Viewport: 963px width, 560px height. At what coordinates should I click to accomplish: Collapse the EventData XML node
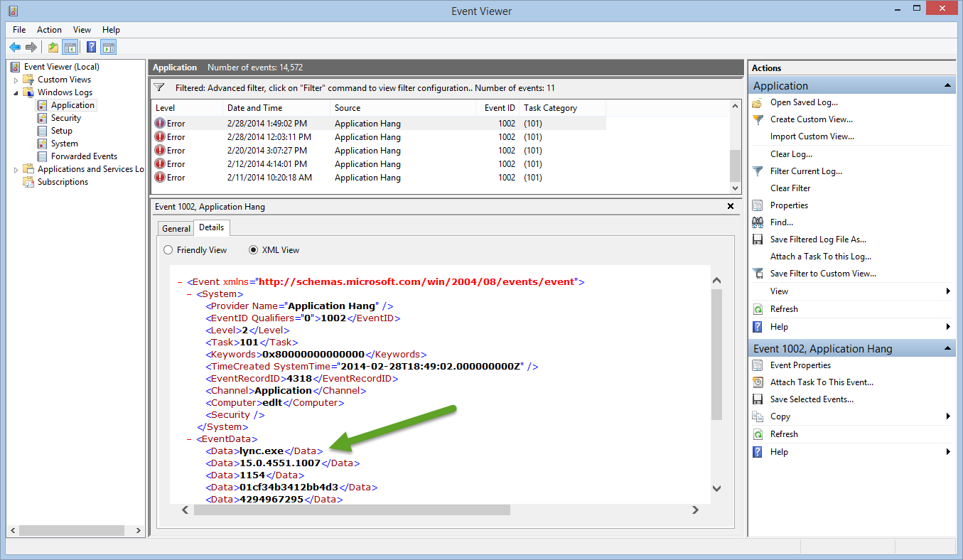coord(189,439)
